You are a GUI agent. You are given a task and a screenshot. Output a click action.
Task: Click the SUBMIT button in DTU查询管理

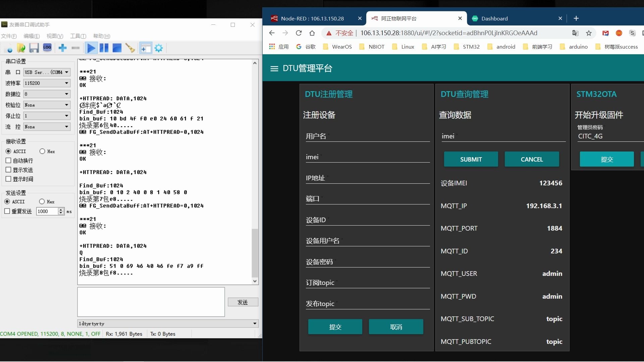471,159
